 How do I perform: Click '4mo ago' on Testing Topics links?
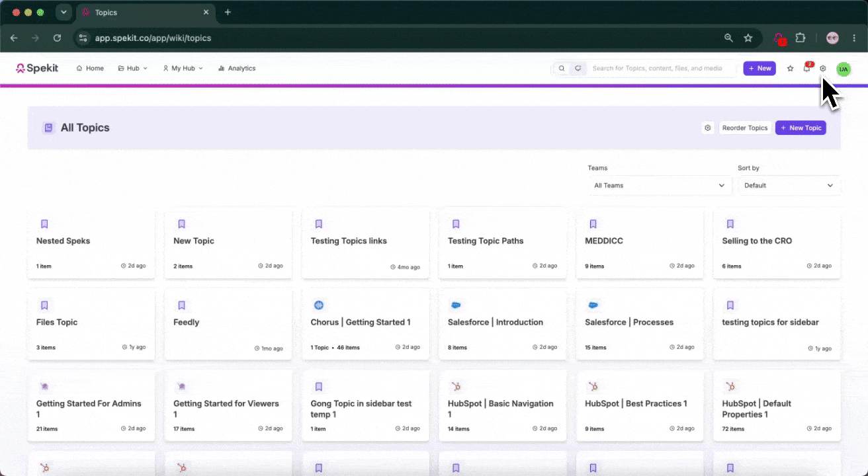[x=406, y=267]
